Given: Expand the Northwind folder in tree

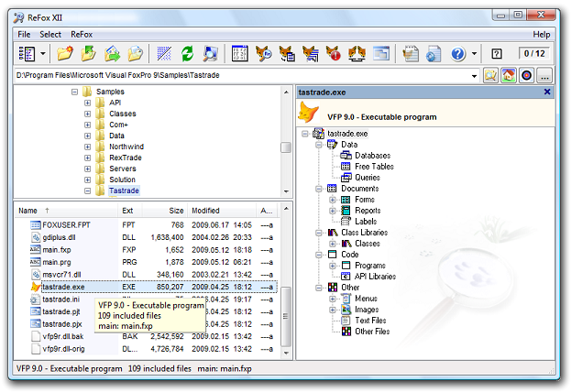Looking at the screenshot, I should [x=88, y=147].
